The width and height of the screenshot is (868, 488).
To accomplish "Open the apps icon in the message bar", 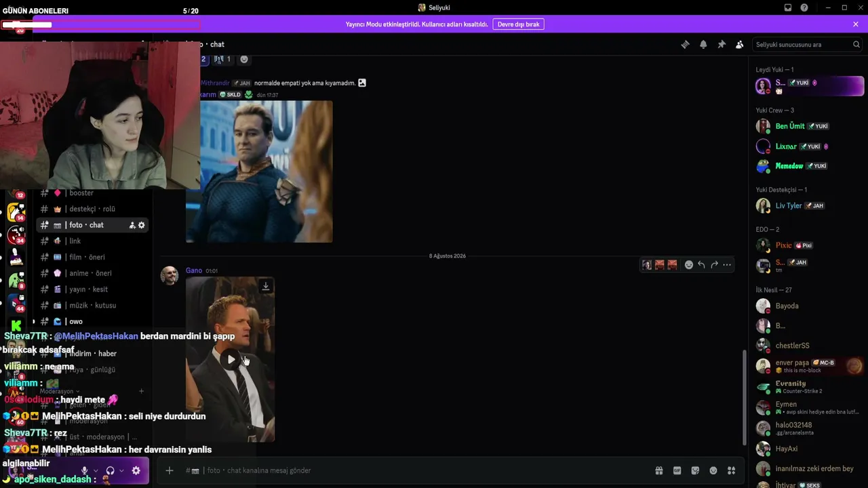I will [731, 470].
